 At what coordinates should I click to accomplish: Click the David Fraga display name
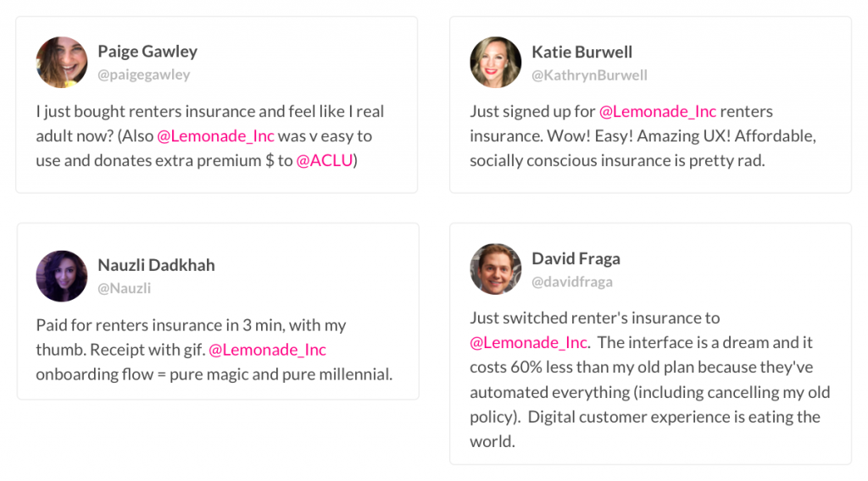pos(576,258)
